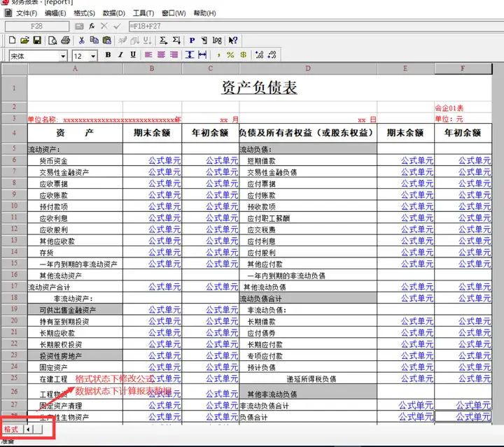Click the 格式 state button at bottom left
The width and height of the screenshot is (504, 447).
(11, 430)
